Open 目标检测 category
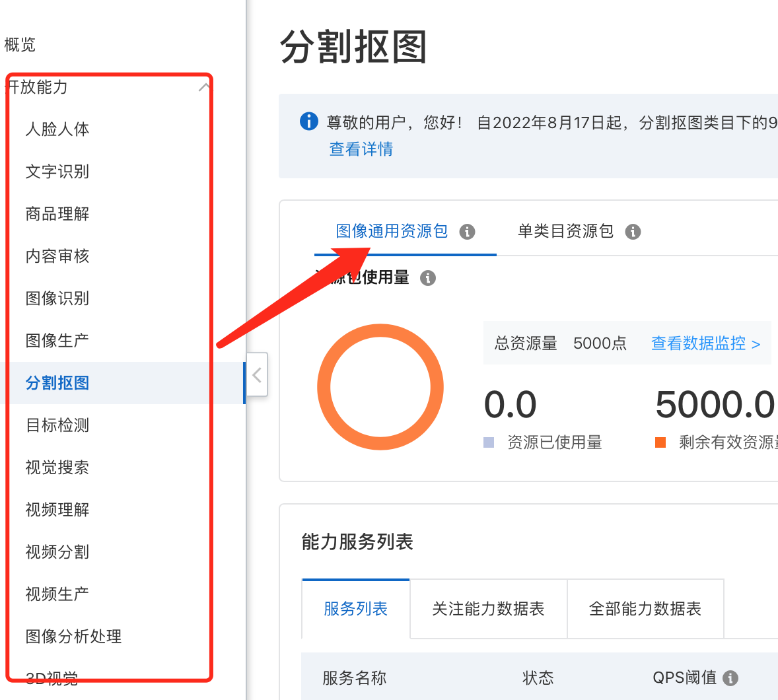 tap(57, 425)
